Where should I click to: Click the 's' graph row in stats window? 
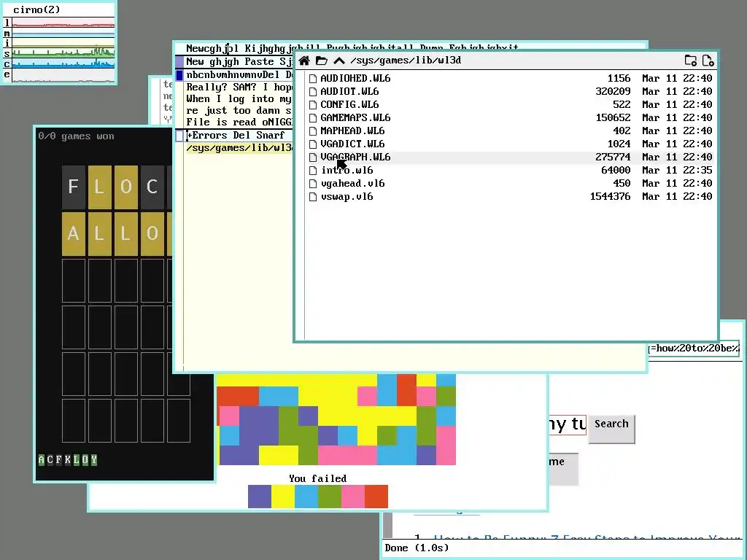click(x=59, y=53)
